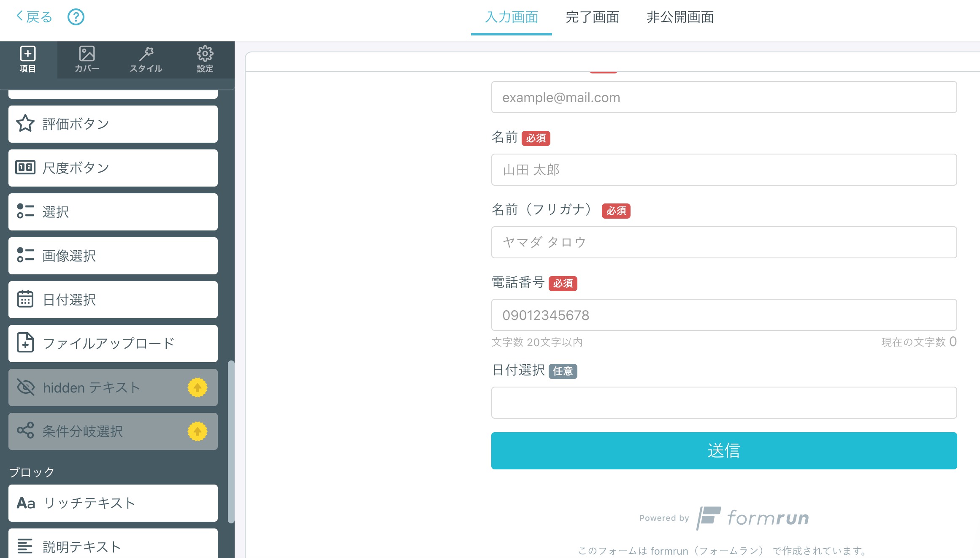The height and width of the screenshot is (558, 980).
Task: Add a リッチテキスト block
Action: (x=112, y=503)
